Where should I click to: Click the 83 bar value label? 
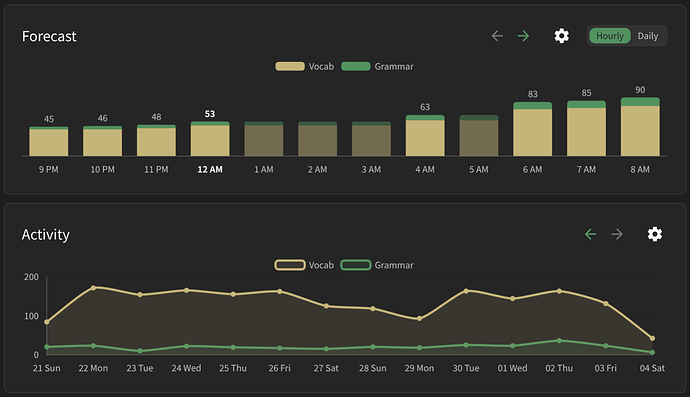pyautogui.click(x=532, y=94)
